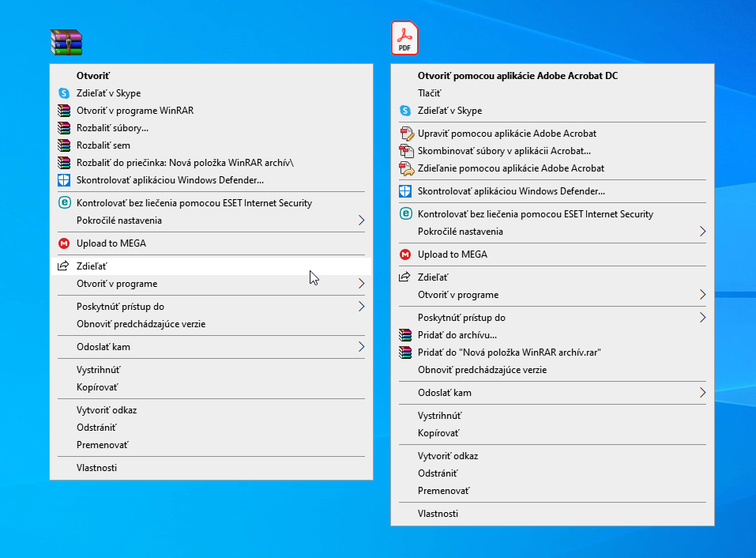Open the "Poskytnúť prístup do" submenu arrow in the PDF menu
The image size is (756, 558).
click(x=702, y=318)
